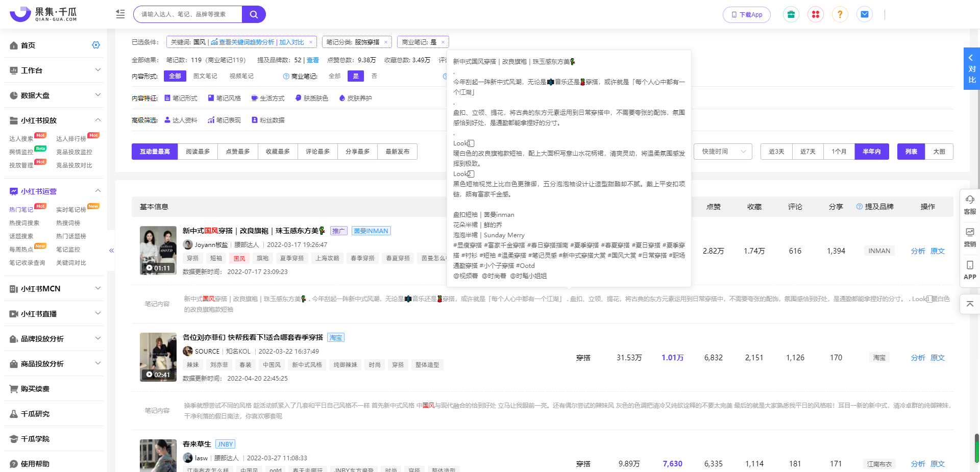This screenshot has width=980, height=472.
Task: Select 图文笔记 content format option
Action: (x=205, y=76)
